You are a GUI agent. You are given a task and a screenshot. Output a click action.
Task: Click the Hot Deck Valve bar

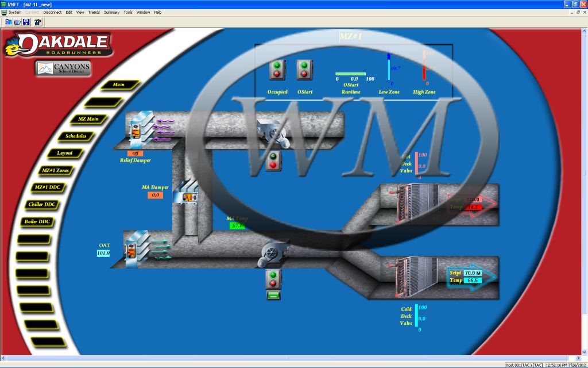pyautogui.click(x=416, y=164)
